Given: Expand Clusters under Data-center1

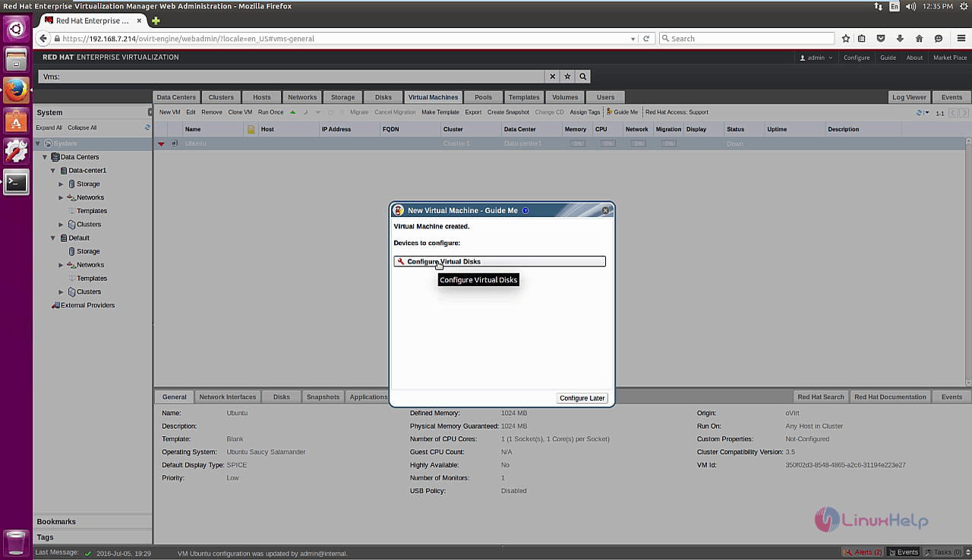Looking at the screenshot, I should click(x=62, y=225).
